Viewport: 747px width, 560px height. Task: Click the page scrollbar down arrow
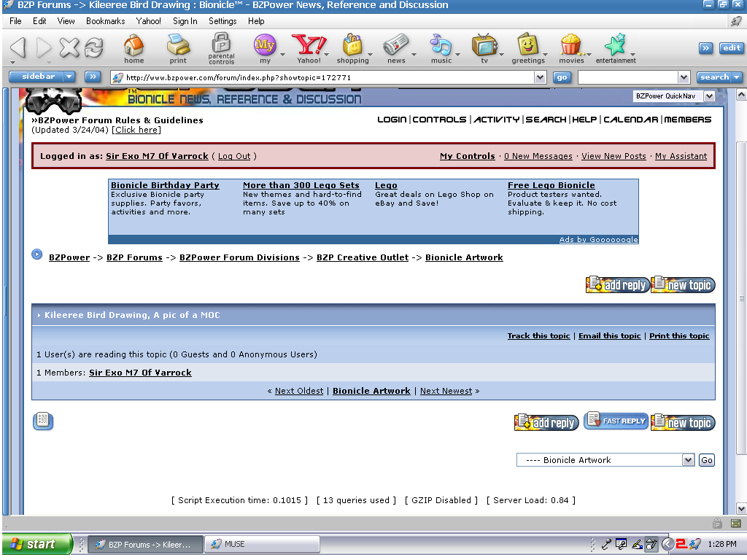pos(741,508)
